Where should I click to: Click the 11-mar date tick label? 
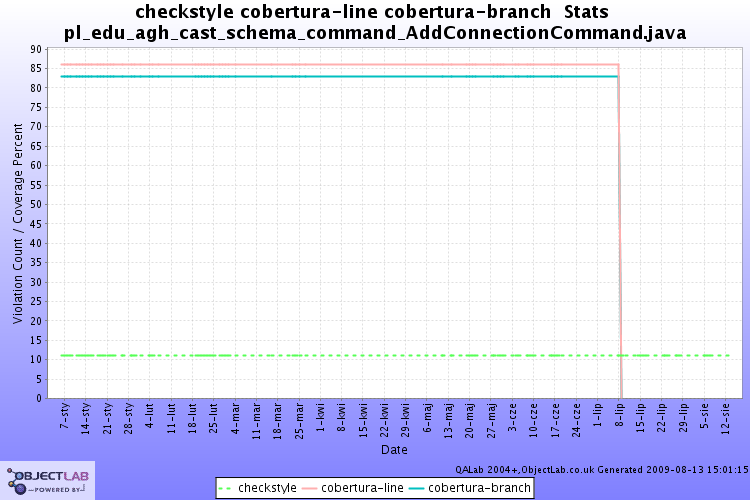(257, 421)
